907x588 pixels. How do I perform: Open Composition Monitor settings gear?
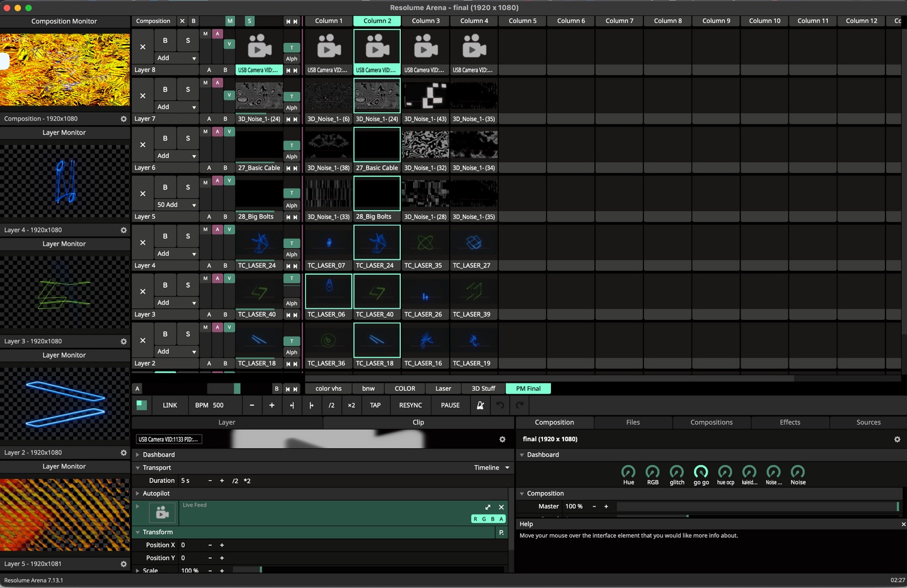point(124,119)
